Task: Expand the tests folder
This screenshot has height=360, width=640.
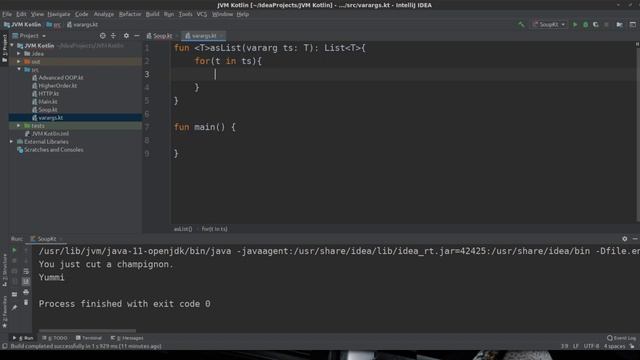Action: pos(19,126)
